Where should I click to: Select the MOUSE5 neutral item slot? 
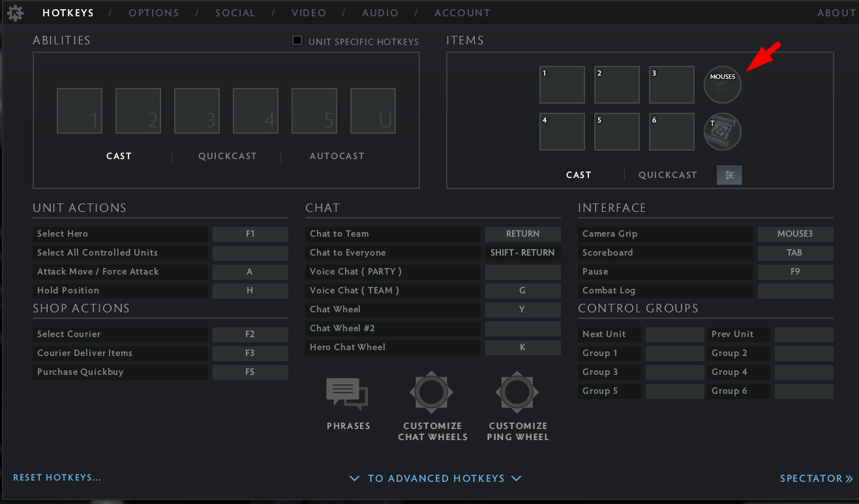click(723, 85)
